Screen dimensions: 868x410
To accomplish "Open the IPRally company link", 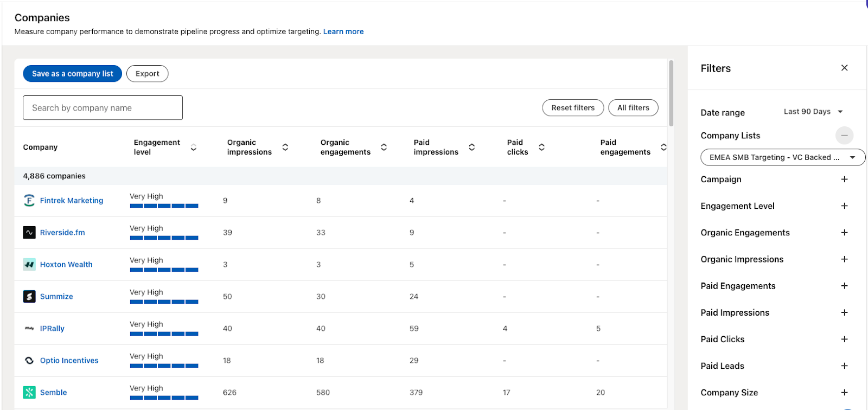I will coord(52,329).
